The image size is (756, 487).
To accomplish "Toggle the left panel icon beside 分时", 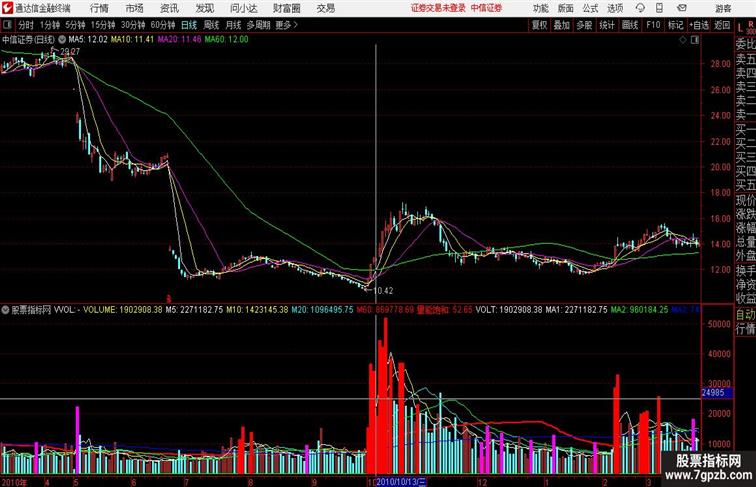I will coord(7,25).
